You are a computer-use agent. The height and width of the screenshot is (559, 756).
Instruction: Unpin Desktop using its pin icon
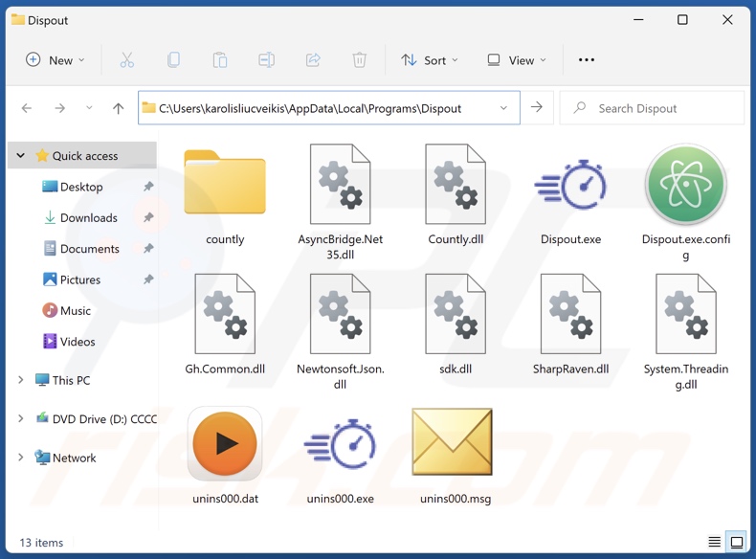148,186
